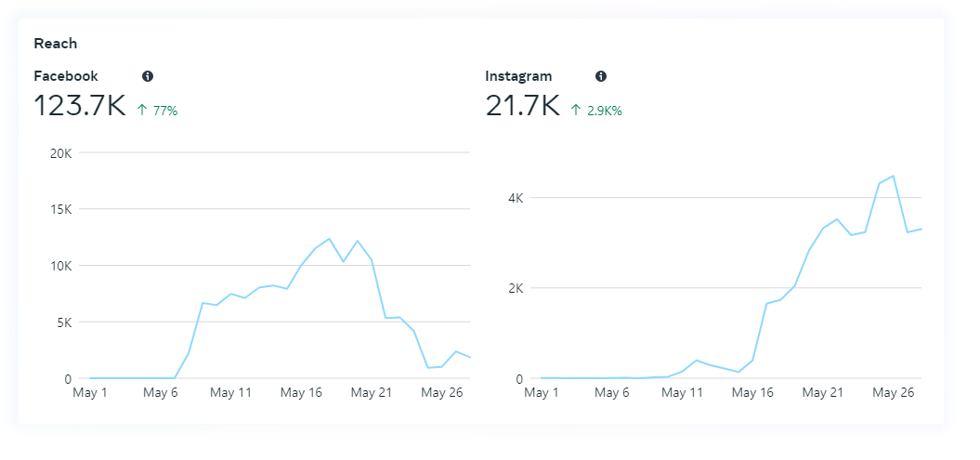This screenshot has height=460, width=980.
Task: Click May 26 on the Instagram chart axis
Action: [893, 393]
